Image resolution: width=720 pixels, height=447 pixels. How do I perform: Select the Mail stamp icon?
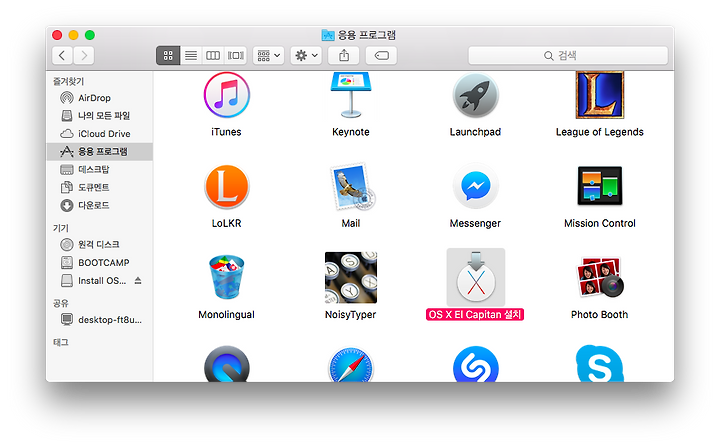(x=352, y=187)
